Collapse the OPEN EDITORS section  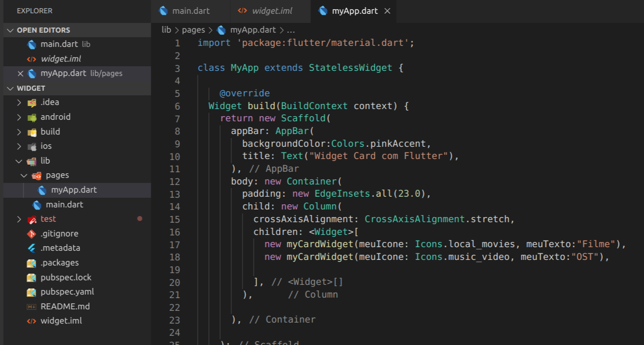point(11,30)
